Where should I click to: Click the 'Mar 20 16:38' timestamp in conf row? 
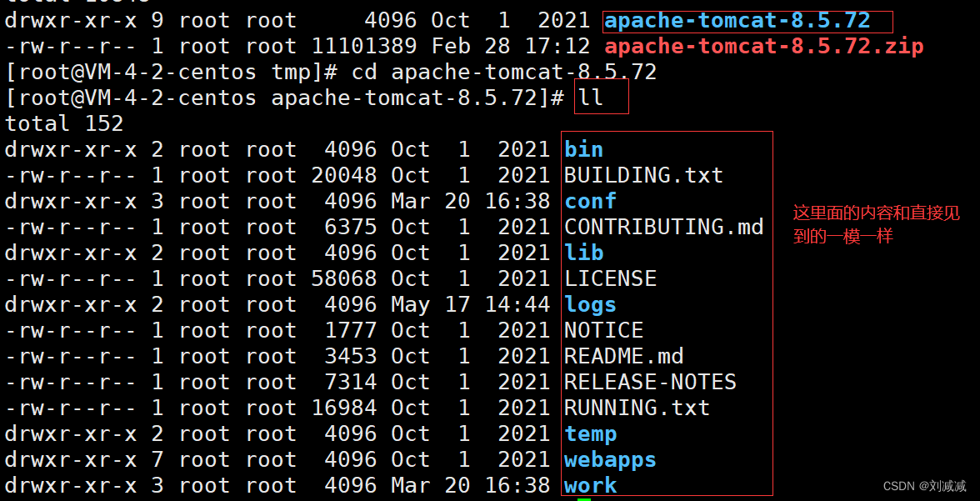pyautogui.click(x=471, y=201)
